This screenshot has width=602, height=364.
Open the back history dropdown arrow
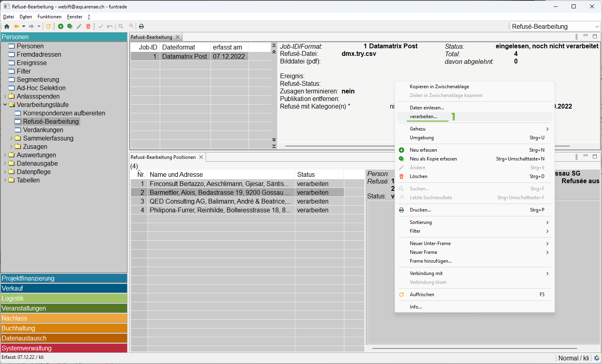(24, 26)
